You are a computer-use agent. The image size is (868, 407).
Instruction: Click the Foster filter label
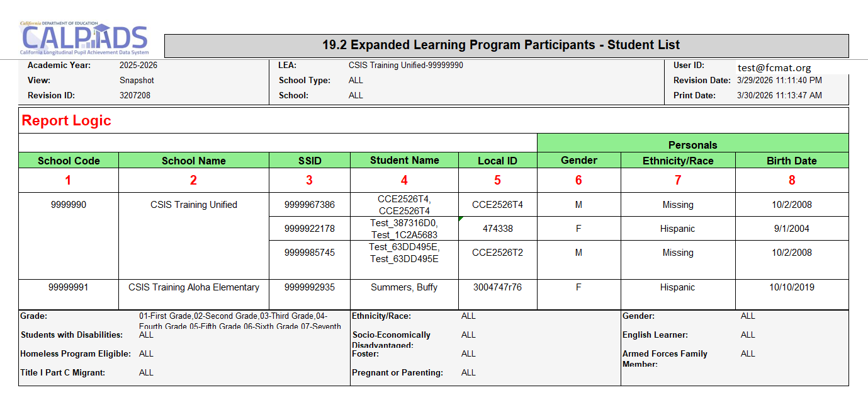(x=366, y=354)
